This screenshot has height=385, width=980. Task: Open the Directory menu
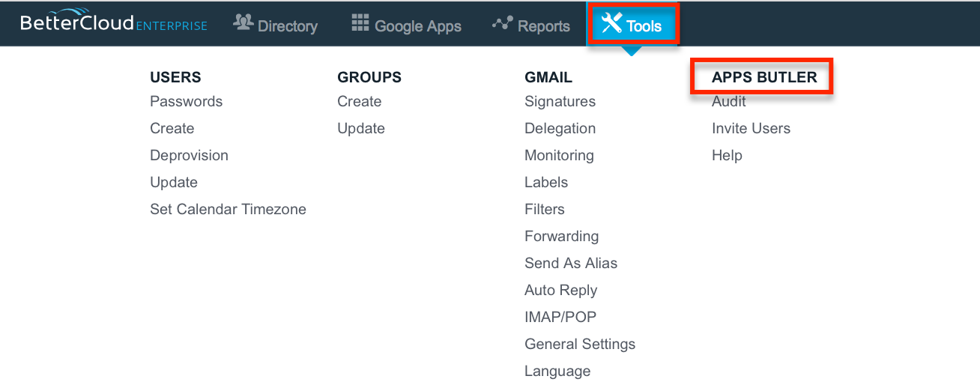(x=276, y=25)
